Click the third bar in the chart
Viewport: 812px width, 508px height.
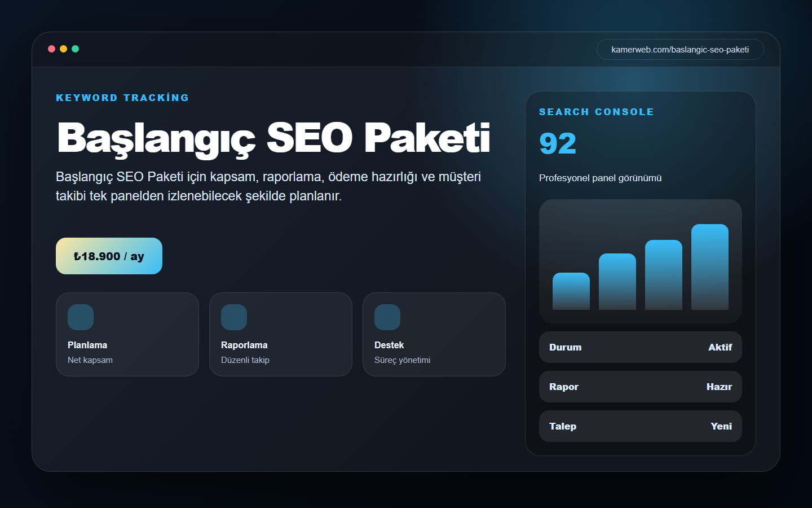[x=664, y=275]
